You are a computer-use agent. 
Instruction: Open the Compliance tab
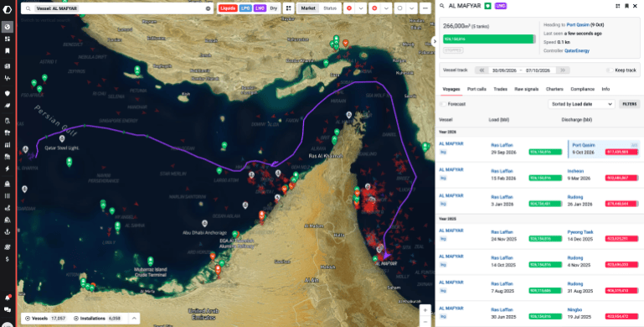582,89
